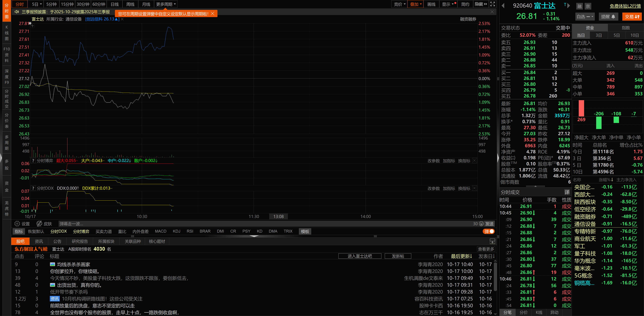Open the 叠加 overlay dropdown
Viewport: 644px width, 316px height.
point(415,4)
